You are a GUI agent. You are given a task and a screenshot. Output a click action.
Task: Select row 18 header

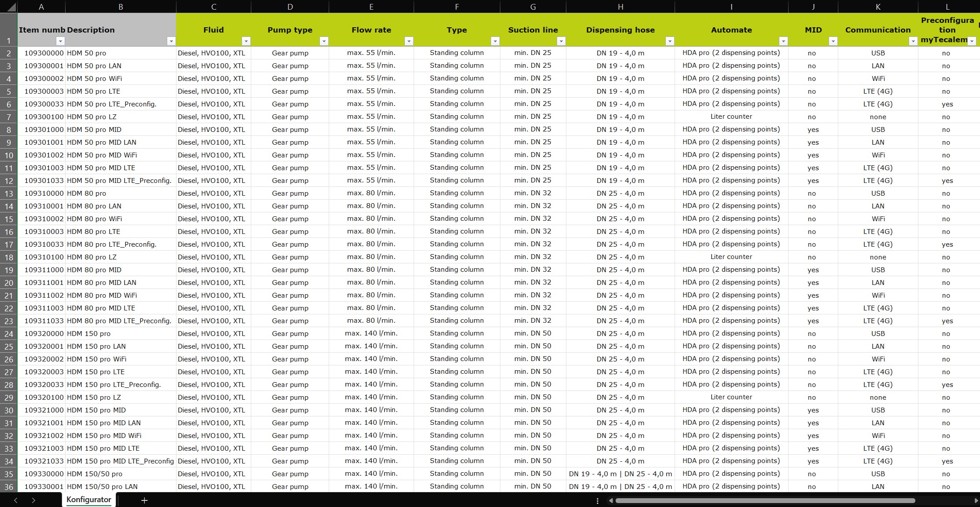coord(9,257)
